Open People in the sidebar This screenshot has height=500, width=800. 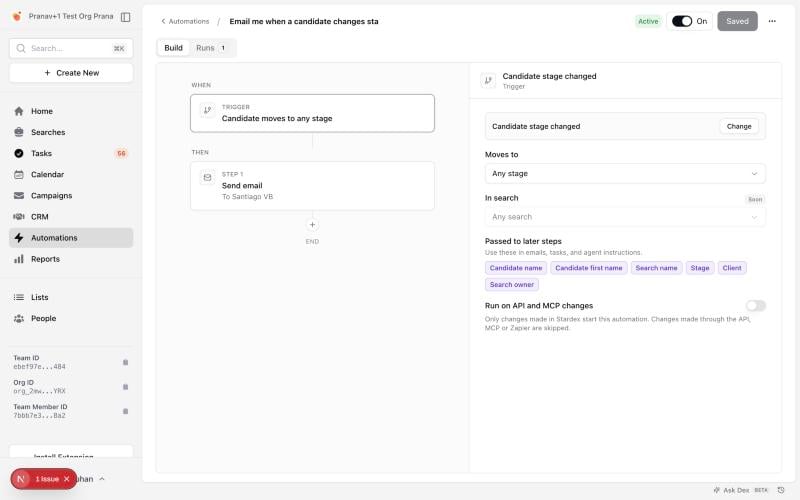(71, 318)
